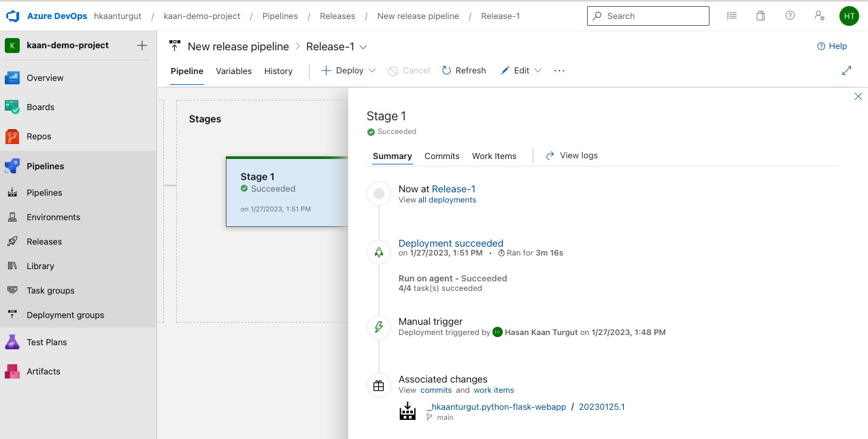The width and height of the screenshot is (868, 439).
Task: Open the Artifacts icon in sidebar
Action: 12,371
